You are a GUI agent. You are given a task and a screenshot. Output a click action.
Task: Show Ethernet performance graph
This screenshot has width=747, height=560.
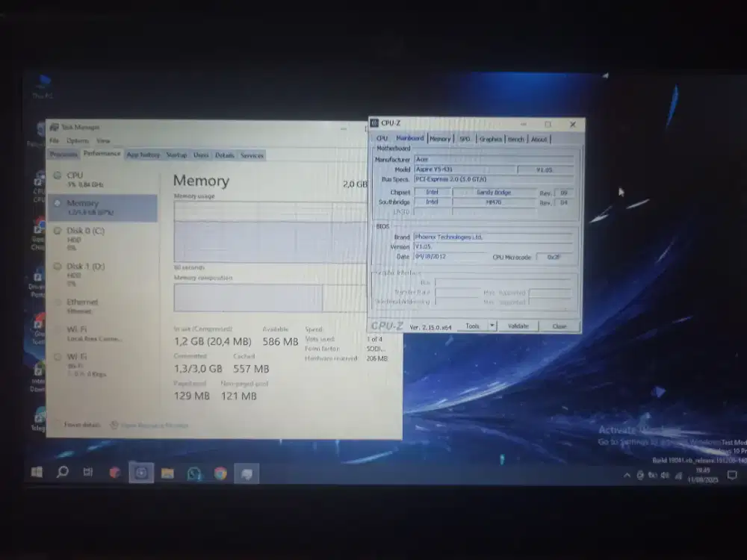82,305
